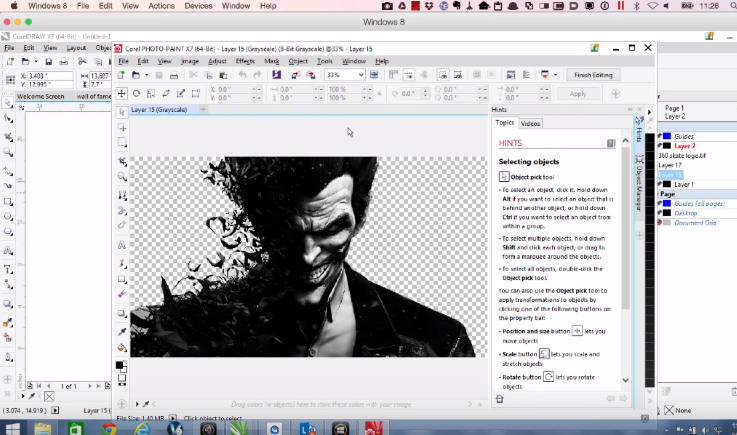Toggle editability pencil on Layer 1 row
Viewport: 737px width, 435px height.
(x=659, y=184)
